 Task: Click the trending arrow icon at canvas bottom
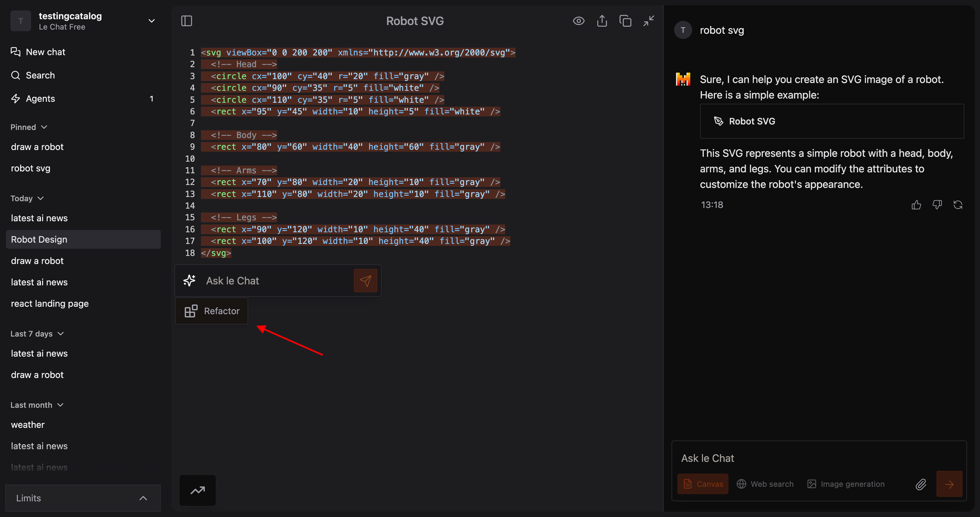(197, 490)
